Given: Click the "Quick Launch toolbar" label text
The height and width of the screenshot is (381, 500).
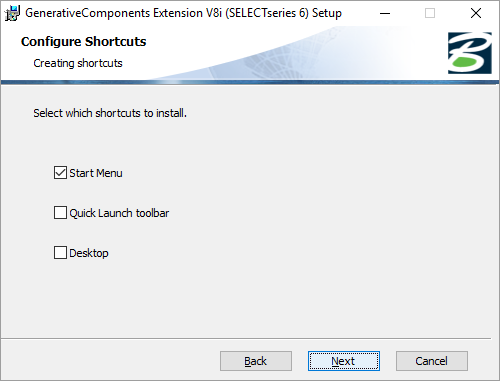Looking at the screenshot, I should 119,213.
